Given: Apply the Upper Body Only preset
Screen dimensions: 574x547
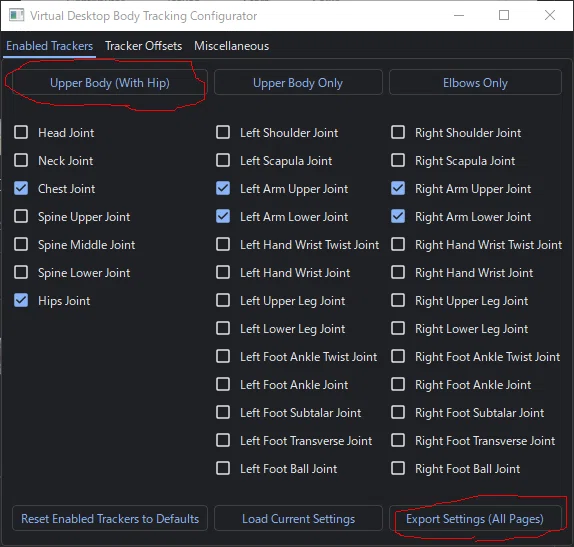Looking at the screenshot, I should pos(298,83).
